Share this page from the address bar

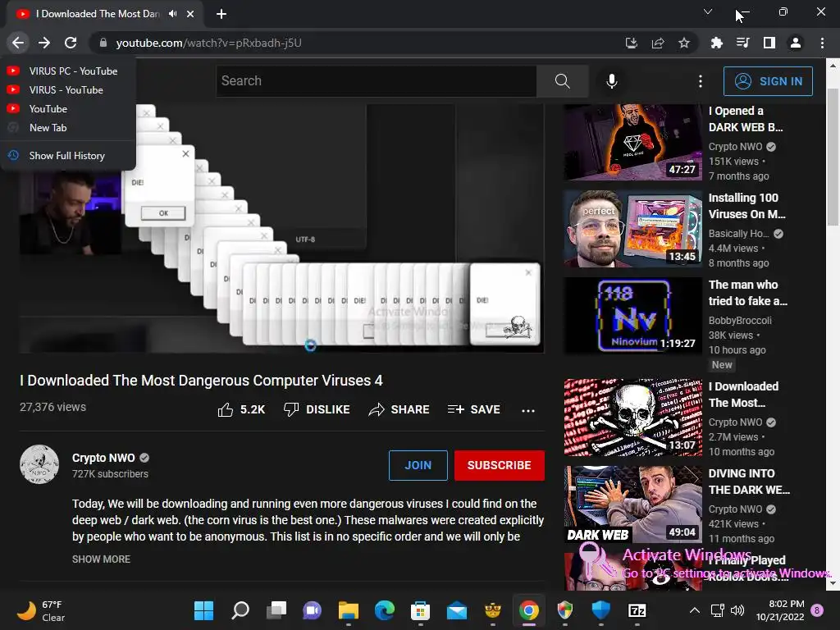[658, 43]
